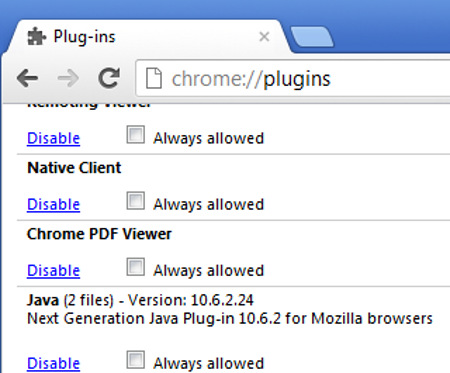Click the Java version heading text
Viewport: 450px width, 373px height.
[x=140, y=300]
